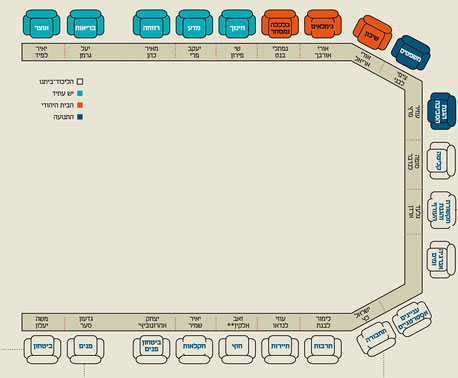Click the teal יש עתיד legend square
Screen dimensions: 458x378
pos(80,93)
